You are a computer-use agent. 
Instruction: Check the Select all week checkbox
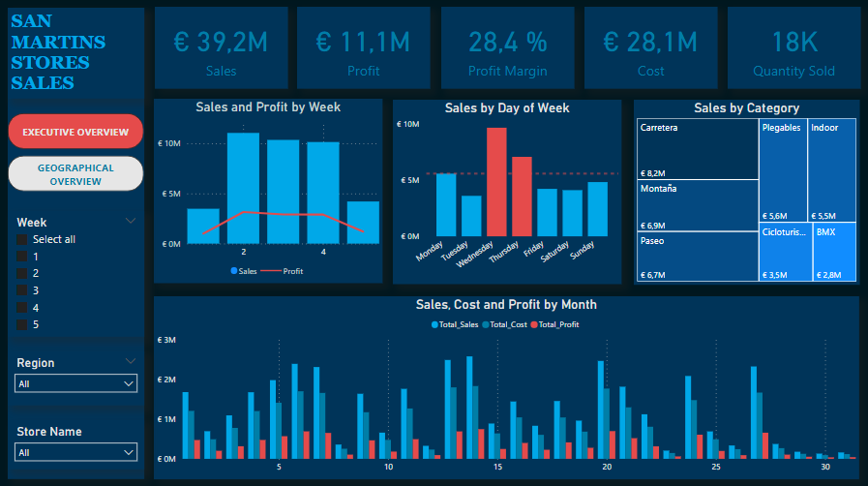tap(22, 239)
